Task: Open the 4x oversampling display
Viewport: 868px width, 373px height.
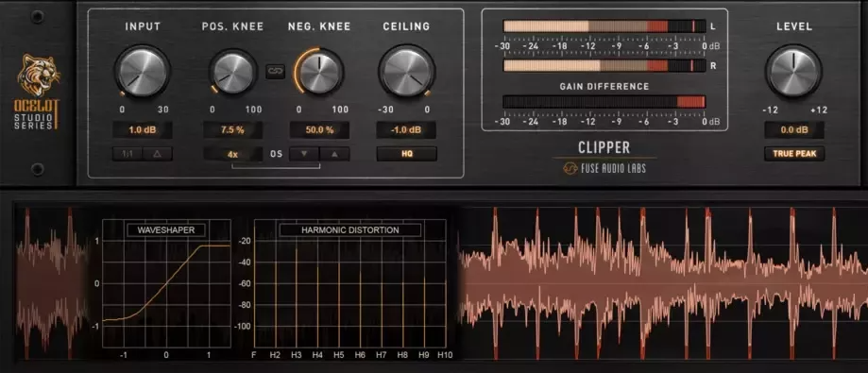Action: click(x=232, y=154)
